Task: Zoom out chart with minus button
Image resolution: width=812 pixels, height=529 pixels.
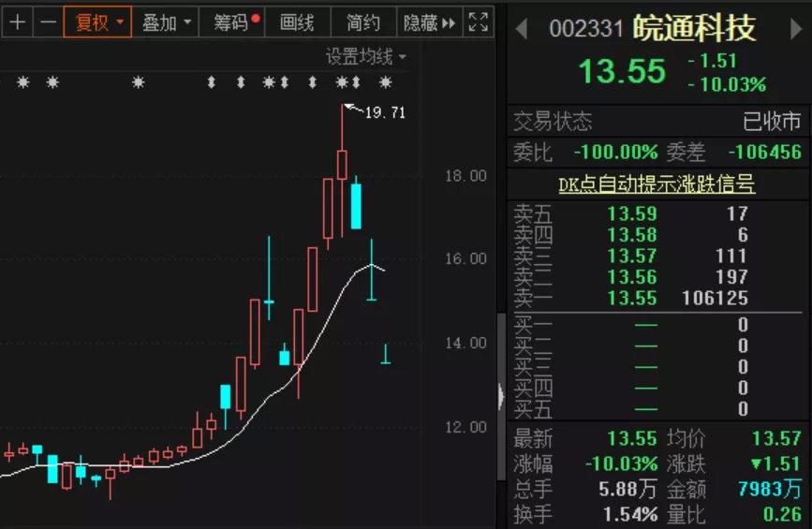Action: 48,22
